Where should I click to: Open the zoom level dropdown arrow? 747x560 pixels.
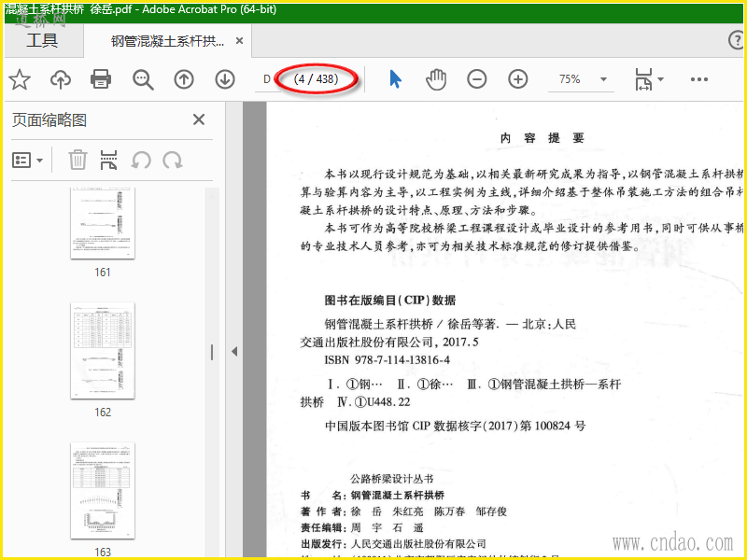[603, 79]
